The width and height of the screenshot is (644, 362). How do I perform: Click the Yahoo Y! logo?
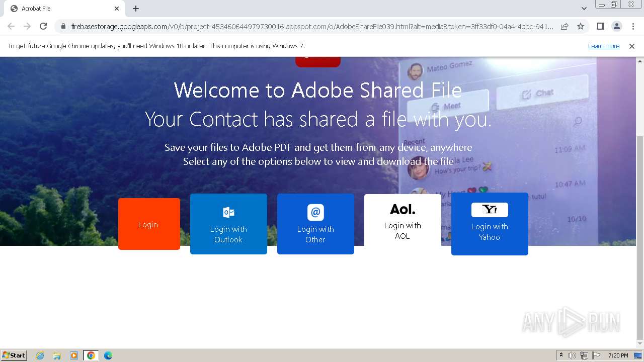point(490,210)
